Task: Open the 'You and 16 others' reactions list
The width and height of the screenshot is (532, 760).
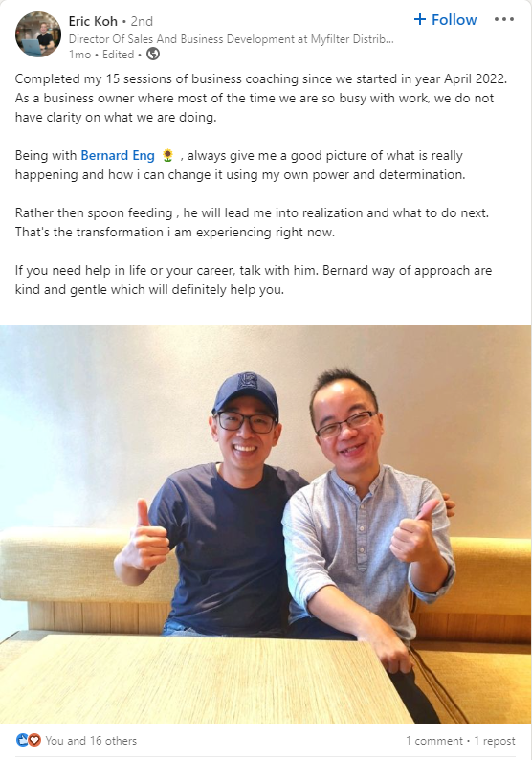Action: pyautogui.click(x=91, y=741)
